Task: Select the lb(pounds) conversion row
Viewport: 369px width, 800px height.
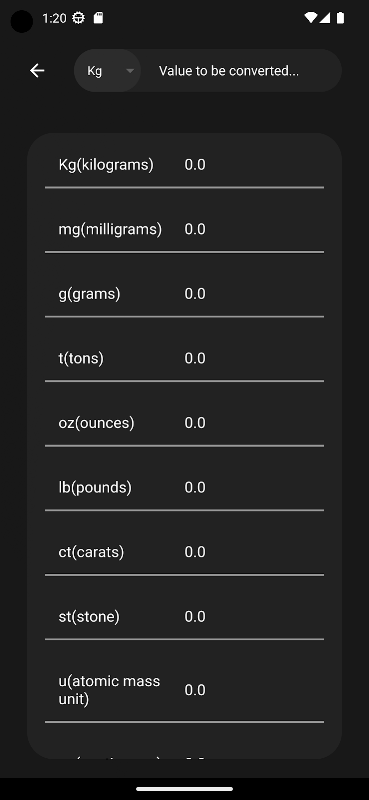Action: (184, 487)
